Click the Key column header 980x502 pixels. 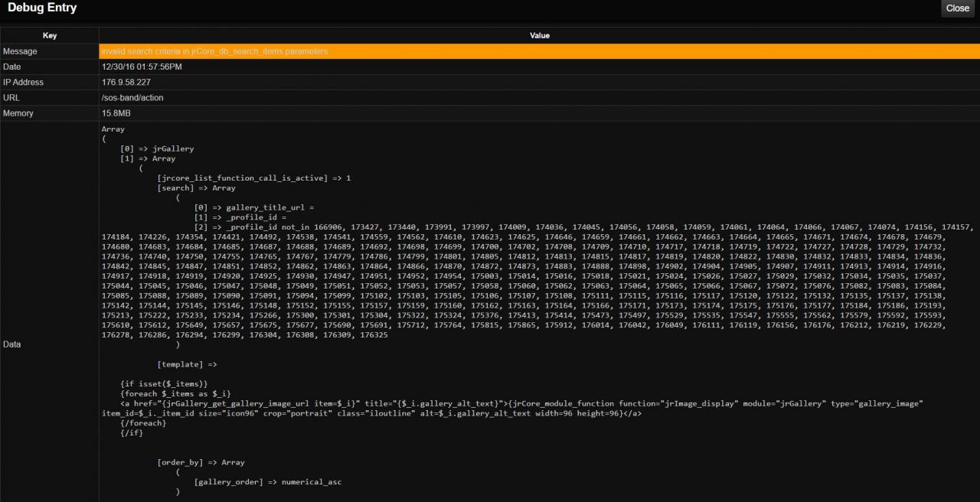[x=49, y=36]
